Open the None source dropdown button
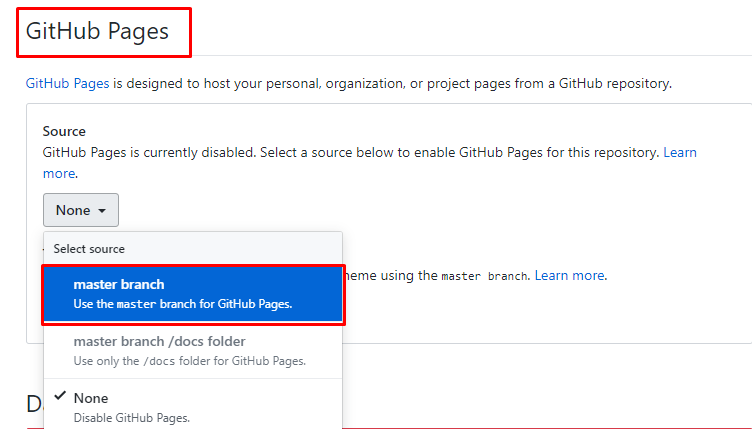 (x=81, y=210)
